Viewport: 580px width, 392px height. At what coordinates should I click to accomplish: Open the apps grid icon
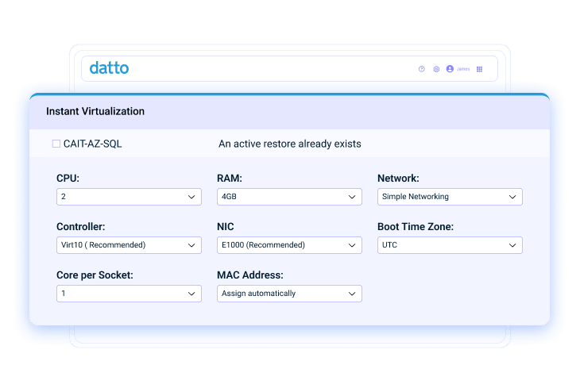tap(479, 69)
